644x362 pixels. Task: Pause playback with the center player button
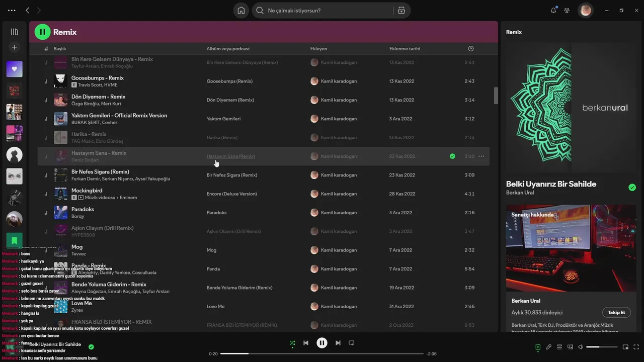[322, 343]
